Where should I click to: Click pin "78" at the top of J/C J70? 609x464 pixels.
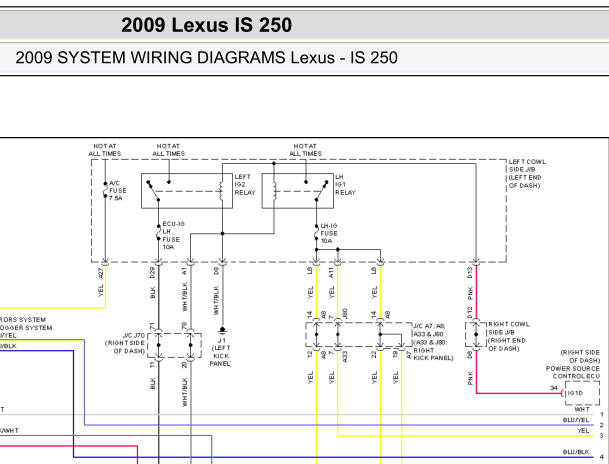coord(184,325)
